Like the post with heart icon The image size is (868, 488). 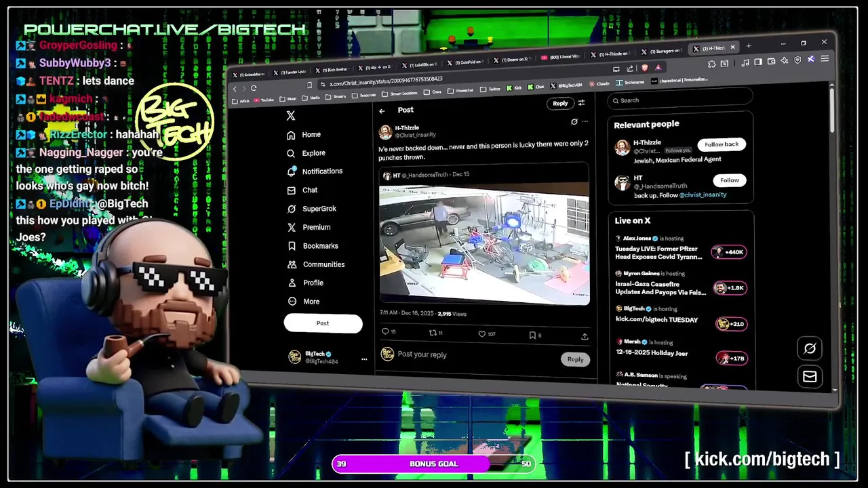(487, 334)
